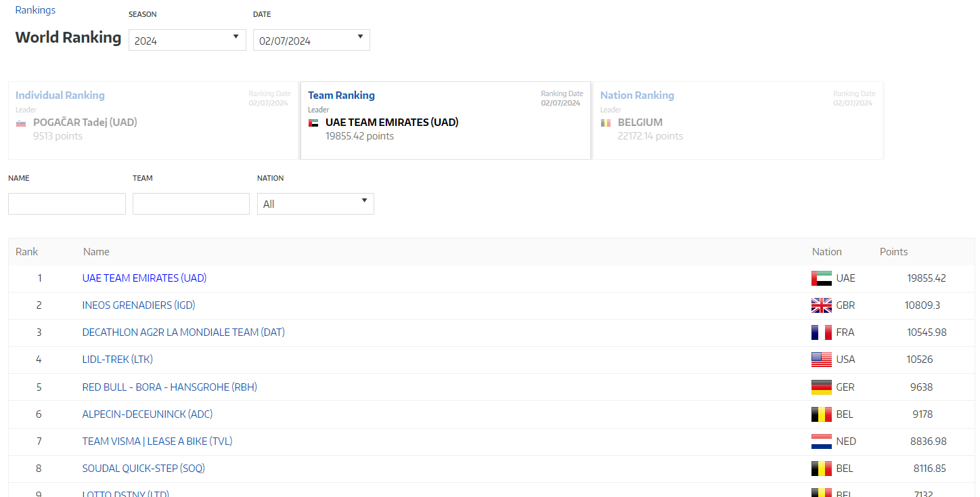Click the points value 10809.3
This screenshot has width=980, height=497.
pyautogui.click(x=922, y=305)
